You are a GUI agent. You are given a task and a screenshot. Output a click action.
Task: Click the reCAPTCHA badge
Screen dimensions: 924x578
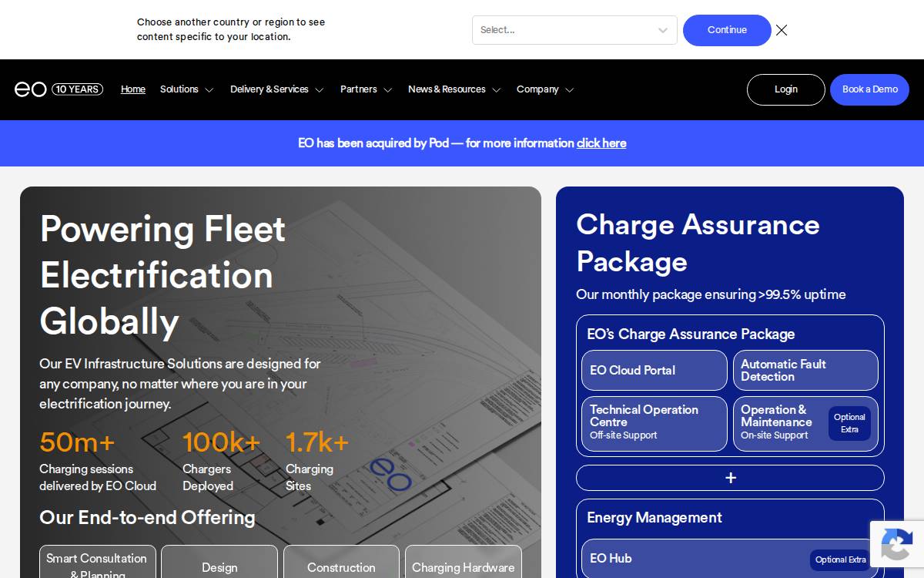point(897,546)
